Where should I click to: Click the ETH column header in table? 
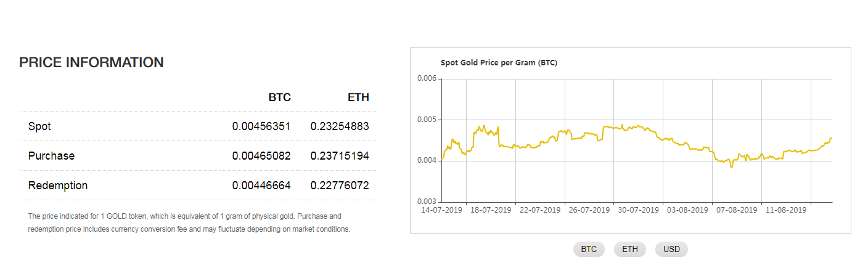(358, 97)
